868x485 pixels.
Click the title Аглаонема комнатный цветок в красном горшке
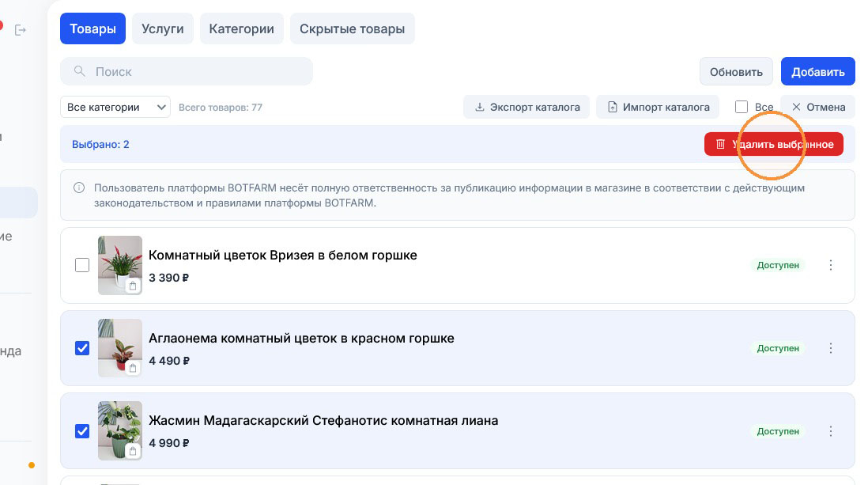(x=301, y=338)
